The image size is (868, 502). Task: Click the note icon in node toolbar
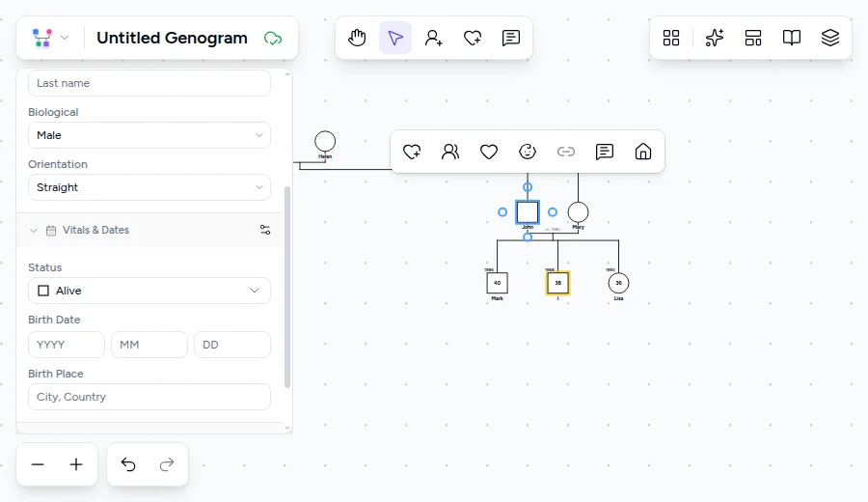coord(605,152)
